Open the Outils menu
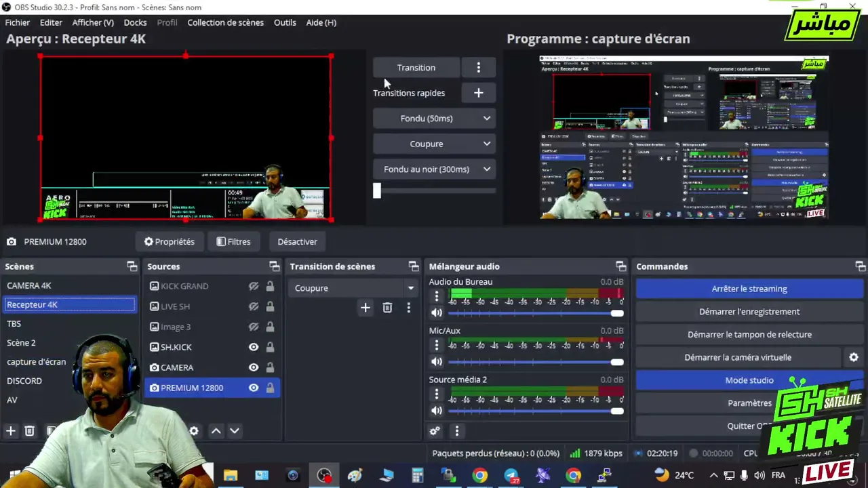 pyautogui.click(x=285, y=22)
